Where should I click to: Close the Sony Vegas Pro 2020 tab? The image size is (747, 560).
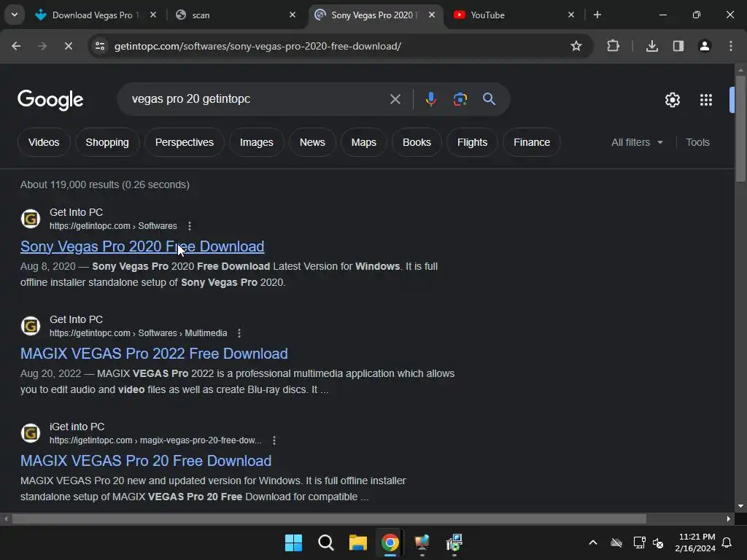[432, 15]
